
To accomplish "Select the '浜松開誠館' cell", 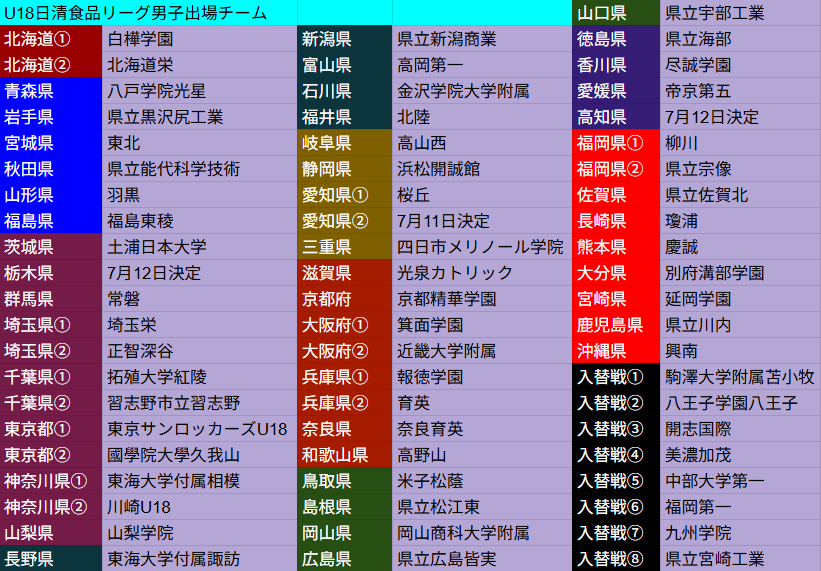I will click(482, 169).
